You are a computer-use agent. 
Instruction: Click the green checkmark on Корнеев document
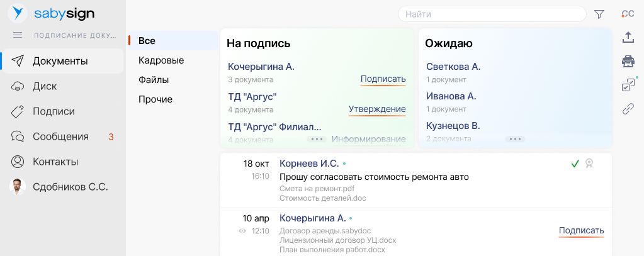575,164
